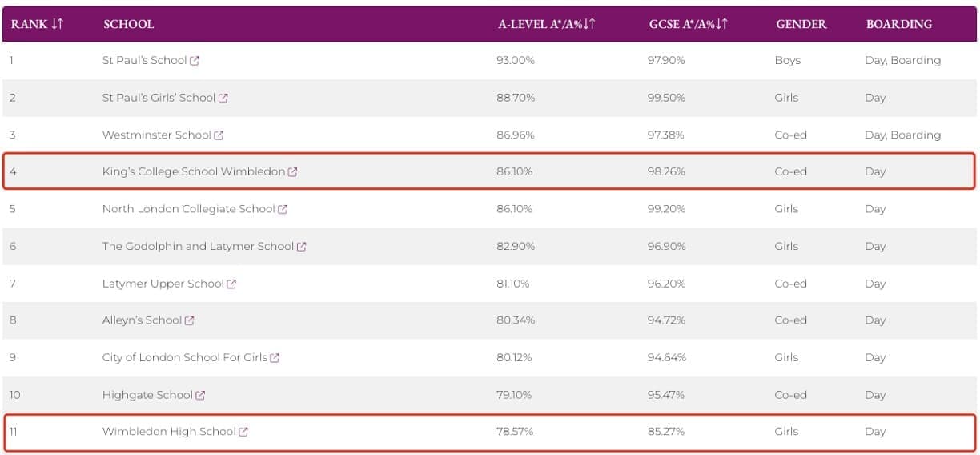Select the highlighted rank 4 table row
This screenshot has height=455, width=980.
click(x=489, y=171)
